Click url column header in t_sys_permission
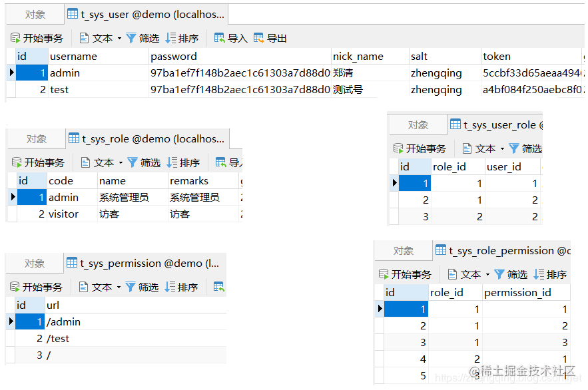The width and height of the screenshot is (588, 390). click(x=136, y=305)
